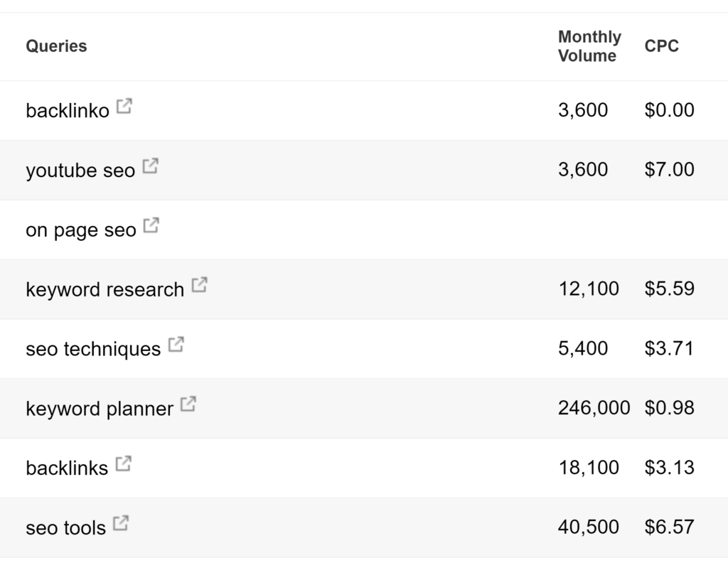Click the keyword research query text
Screen dimensions: 728x563
click(105, 289)
